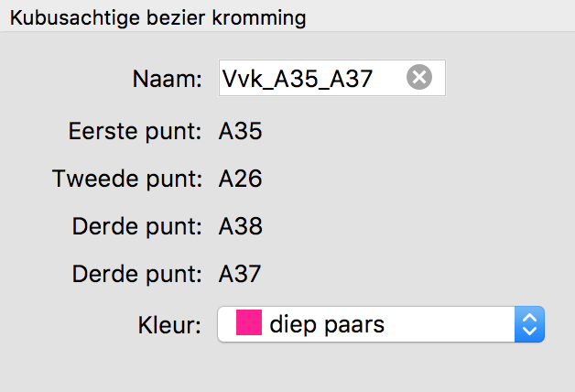Click empty white space in Kleur combo box
This screenshot has height=392, width=575.
point(448,324)
